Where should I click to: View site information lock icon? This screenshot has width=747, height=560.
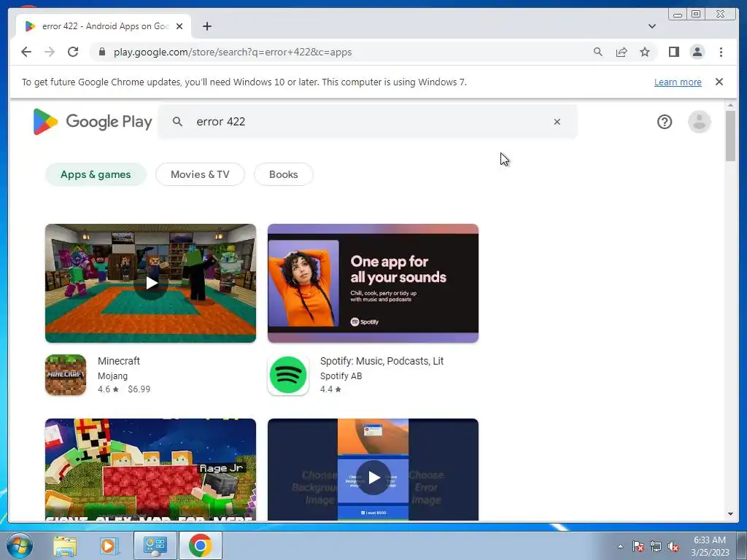[x=102, y=52]
